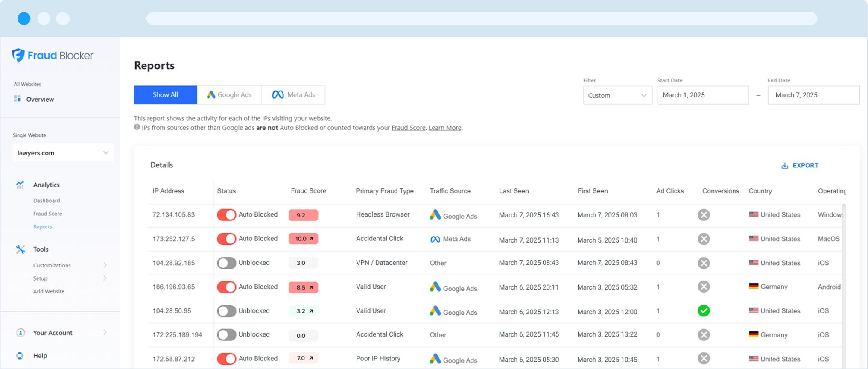The height and width of the screenshot is (369, 868).
Task: Switch to the Meta Ads tab
Action: (x=293, y=95)
